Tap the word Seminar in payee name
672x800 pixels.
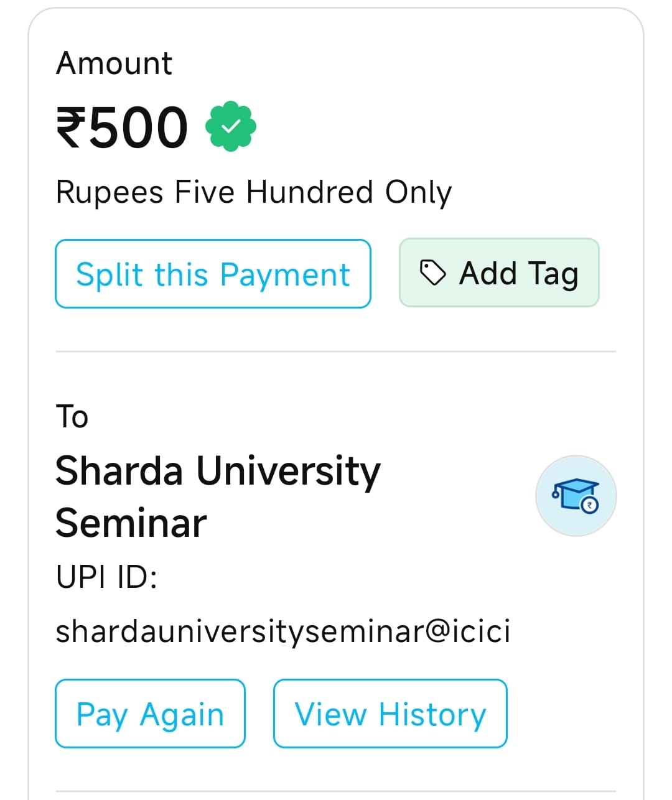(131, 523)
